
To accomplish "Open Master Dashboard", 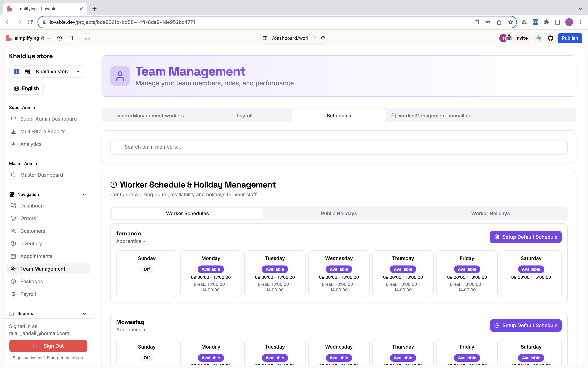I will [48, 175].
